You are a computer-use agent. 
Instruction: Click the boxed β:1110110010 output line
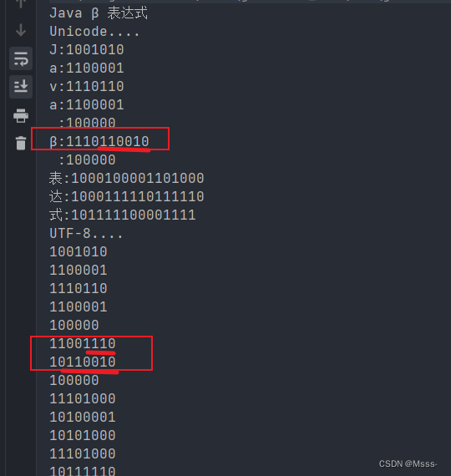99,141
